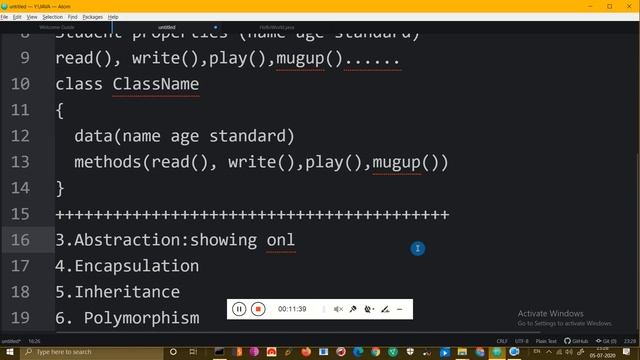Image resolution: width=640 pixels, height=360 pixels.
Task: Click the date and time in the taskbar
Action: [602, 352]
